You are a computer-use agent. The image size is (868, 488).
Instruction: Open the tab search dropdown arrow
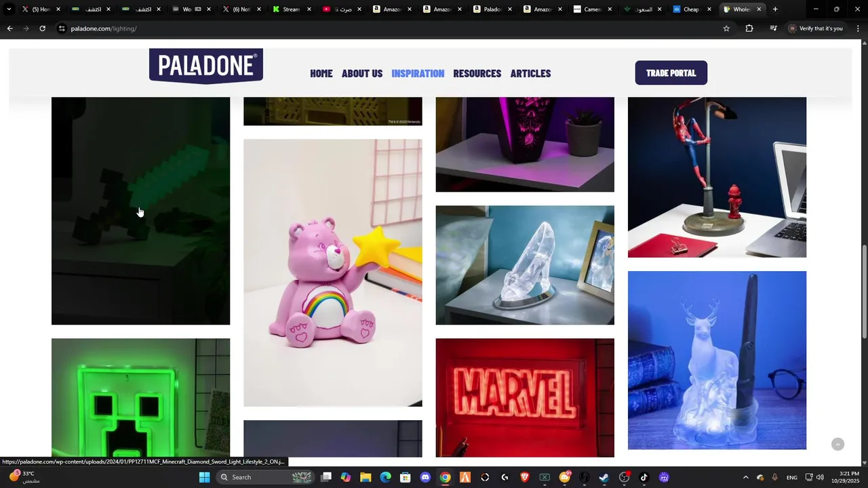[9, 9]
